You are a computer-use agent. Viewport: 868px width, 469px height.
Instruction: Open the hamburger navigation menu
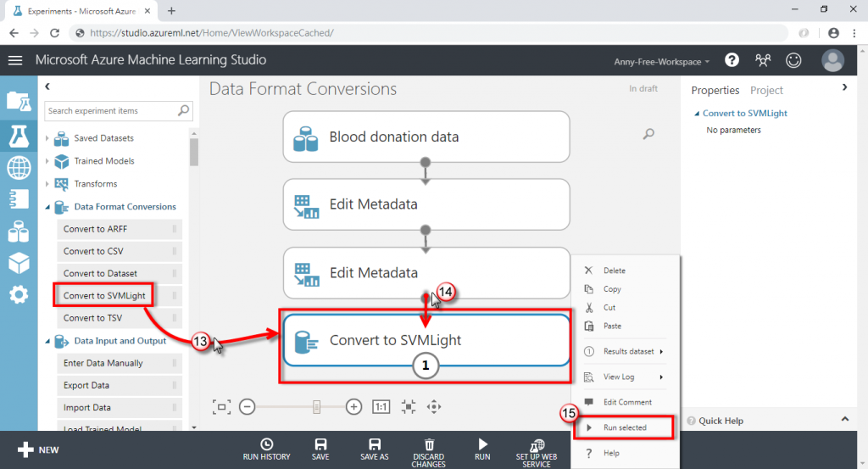point(15,60)
